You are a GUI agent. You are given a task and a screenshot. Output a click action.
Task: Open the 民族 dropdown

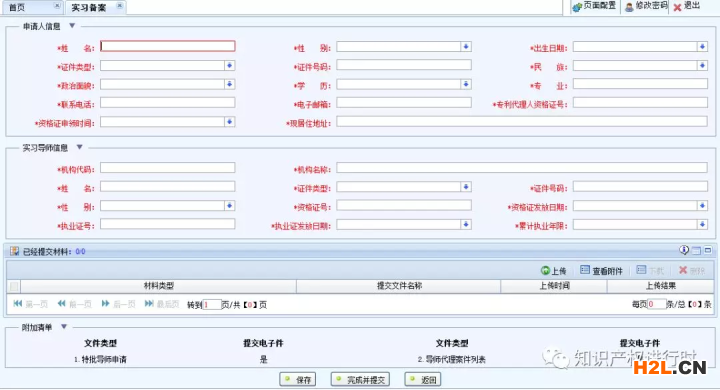[703, 66]
